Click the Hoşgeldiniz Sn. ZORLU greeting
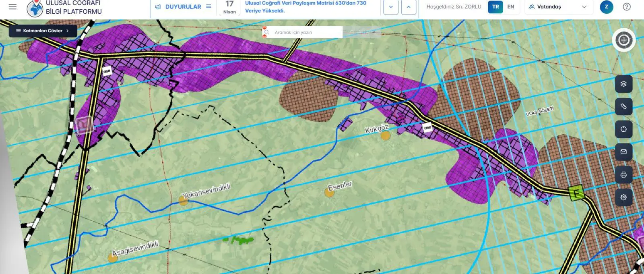 tap(454, 7)
